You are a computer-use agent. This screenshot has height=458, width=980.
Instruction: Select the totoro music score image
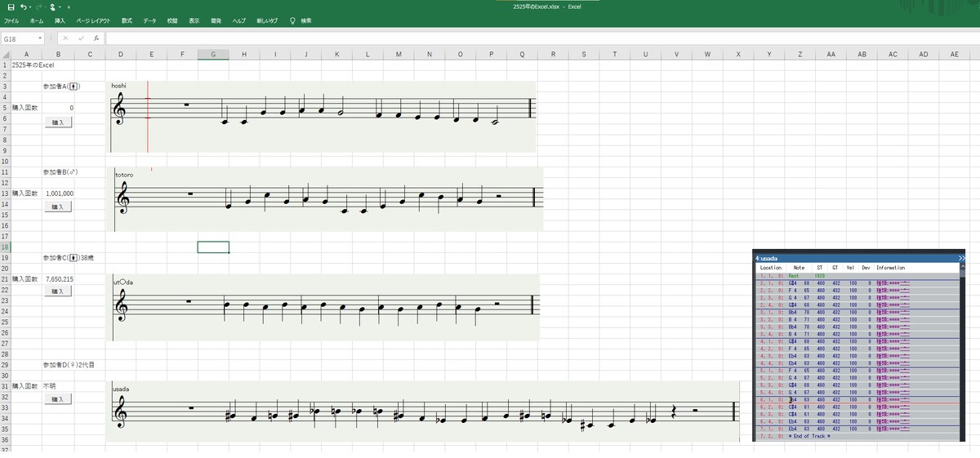click(x=324, y=199)
